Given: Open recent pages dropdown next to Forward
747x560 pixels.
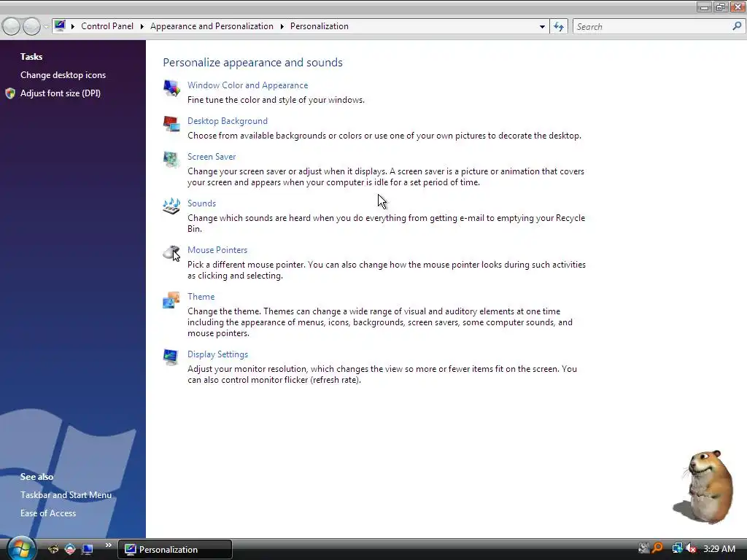Looking at the screenshot, I should [x=46, y=27].
